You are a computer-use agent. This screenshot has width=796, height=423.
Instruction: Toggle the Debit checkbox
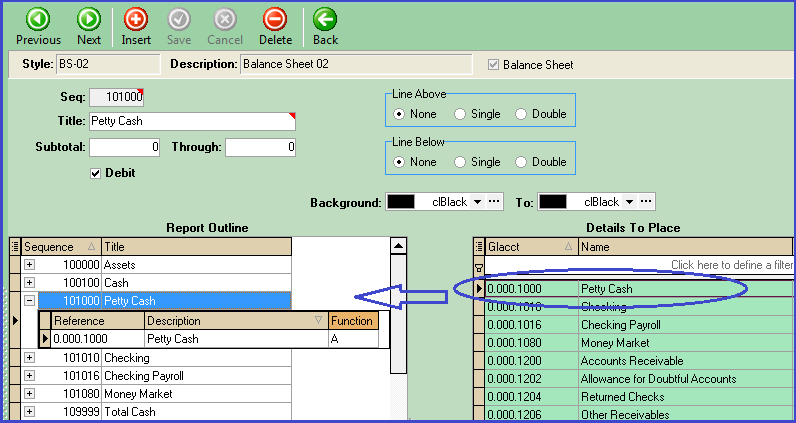[95, 174]
